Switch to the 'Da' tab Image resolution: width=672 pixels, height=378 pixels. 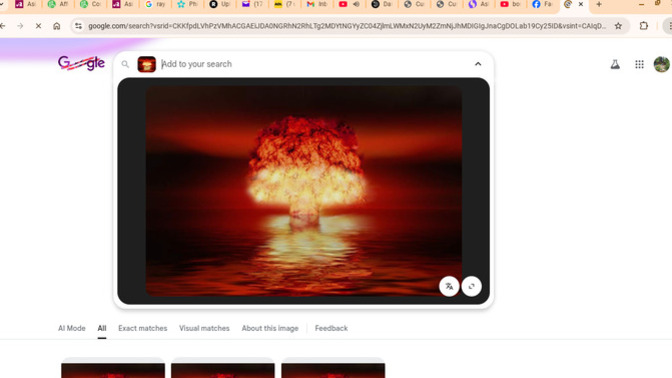[381, 4]
